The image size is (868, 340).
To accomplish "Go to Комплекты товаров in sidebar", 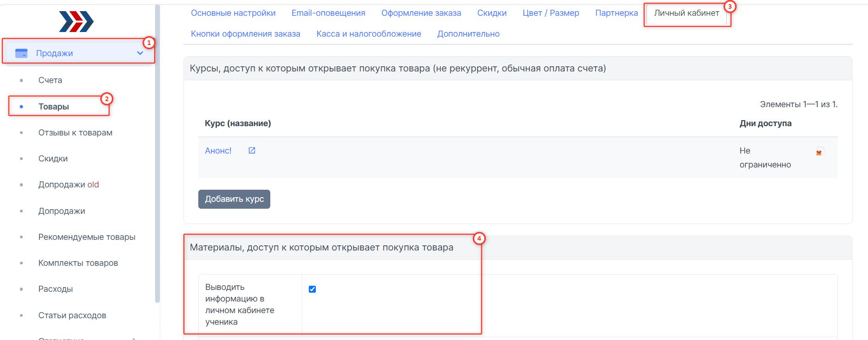I will (x=78, y=263).
